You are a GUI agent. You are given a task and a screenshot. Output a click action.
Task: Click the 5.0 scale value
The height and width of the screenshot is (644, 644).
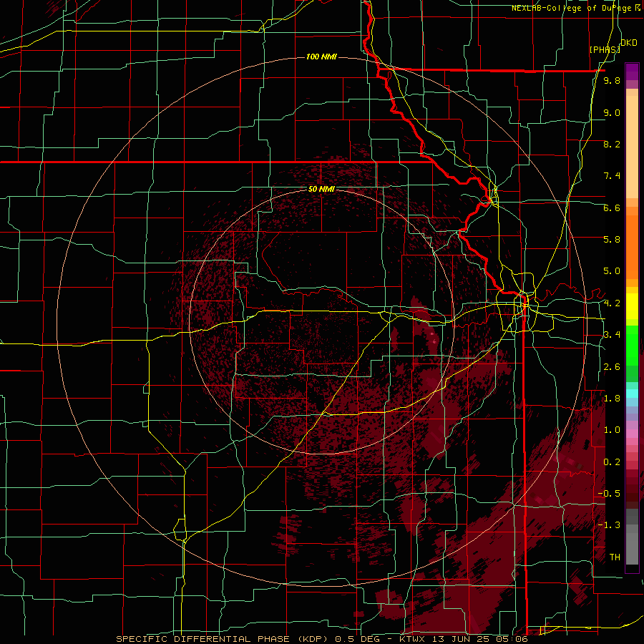(612, 271)
